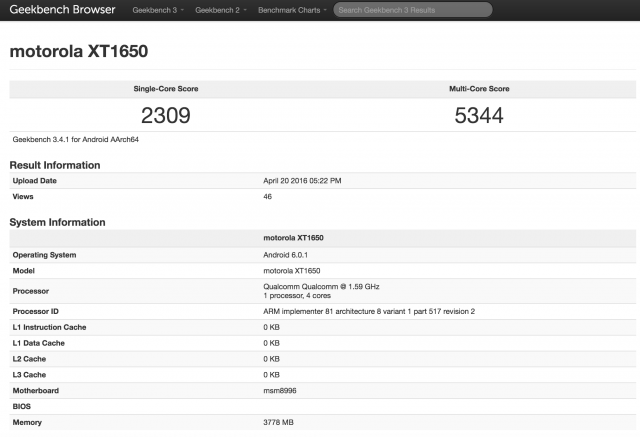Screen dimensions: 640x437
Task: Select the L2 Cache label
Action: 29,359
